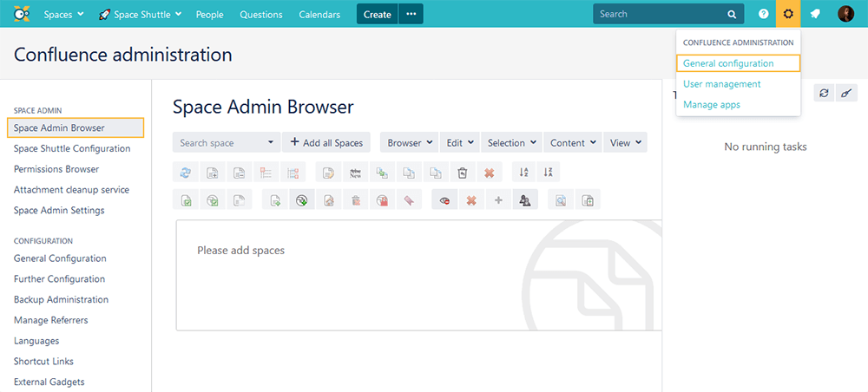Viewport: 868px width, 392px height.
Task: Click the globe with red padlock icon
Action: click(x=383, y=199)
